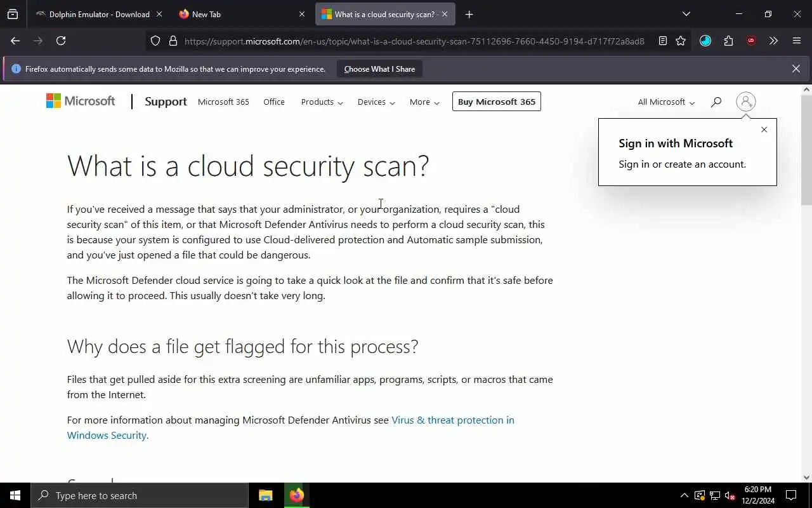Switch to the New Tab tab
Image resolution: width=812 pixels, height=508 pixels.
[241, 14]
